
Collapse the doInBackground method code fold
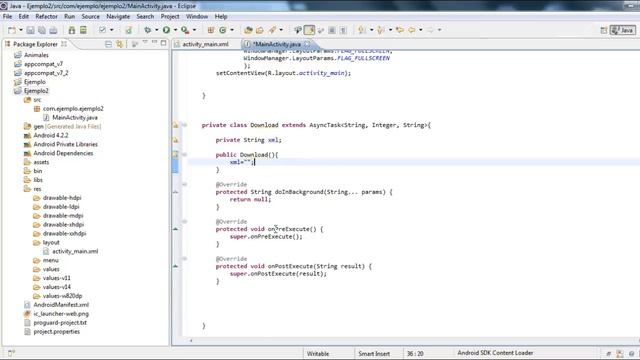point(184,184)
